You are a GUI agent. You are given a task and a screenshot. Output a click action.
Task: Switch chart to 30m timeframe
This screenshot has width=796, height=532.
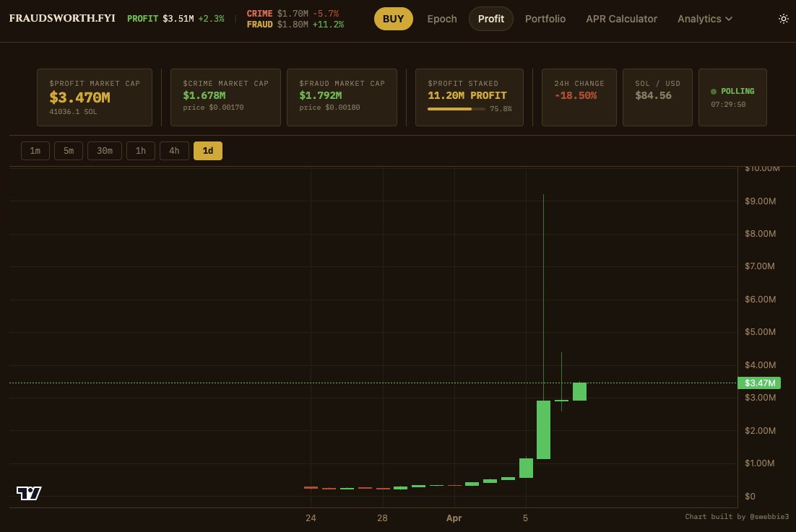click(x=105, y=151)
